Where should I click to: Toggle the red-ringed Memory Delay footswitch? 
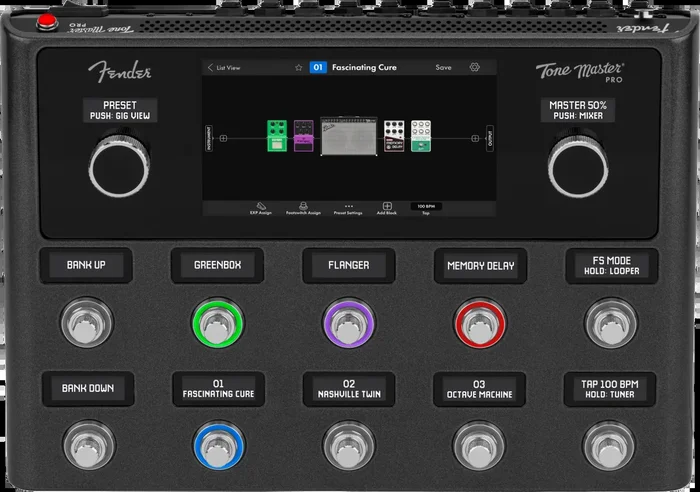(480, 323)
